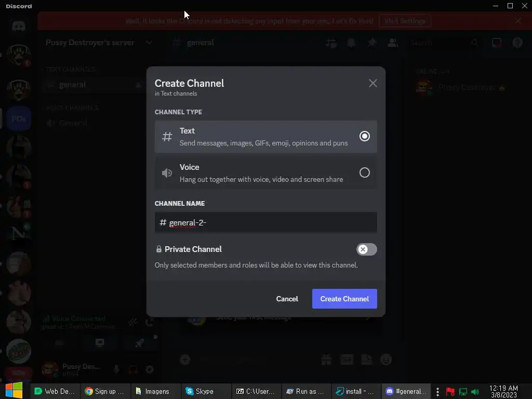Expand the server name dropdown chevron
Viewport: 532px width, 399px height.
pos(149,43)
